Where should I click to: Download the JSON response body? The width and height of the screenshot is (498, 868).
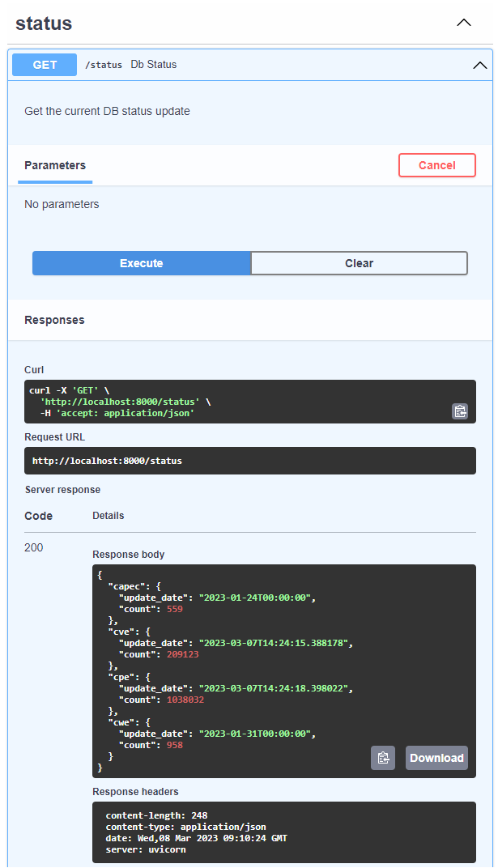(436, 757)
